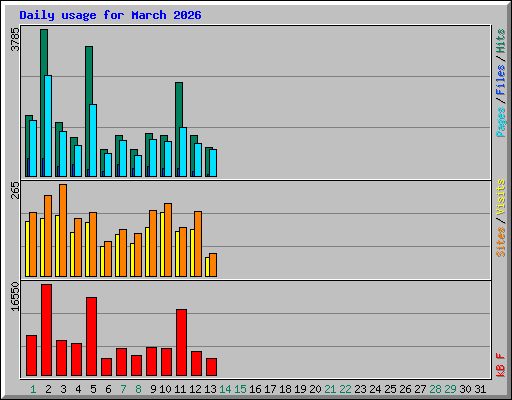Click the red KB bar for day 2

point(46,330)
